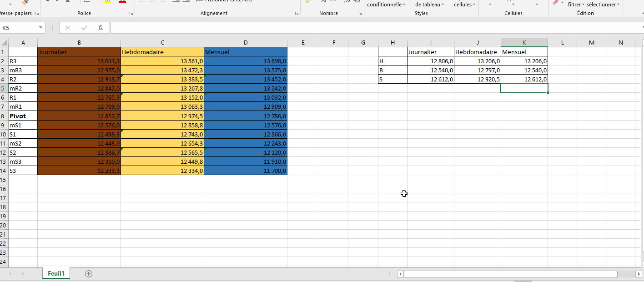Select the brown Journalier header cell B1

pos(79,52)
